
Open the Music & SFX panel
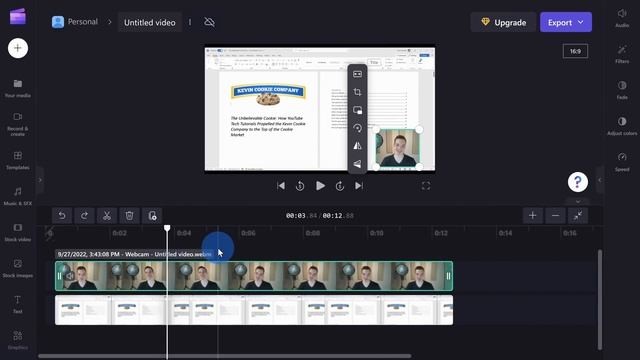point(18,196)
